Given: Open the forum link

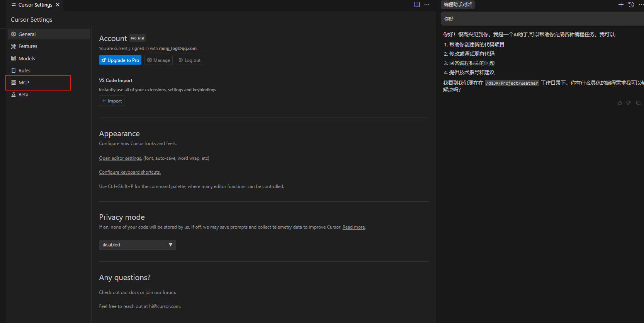Looking at the screenshot, I should pos(168,292).
